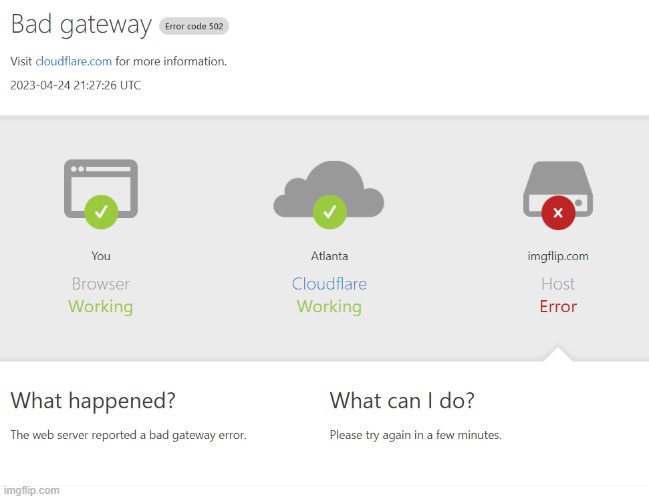Click the 'What can I do?' heading
Screen dimensions: 649x499
pos(402,401)
